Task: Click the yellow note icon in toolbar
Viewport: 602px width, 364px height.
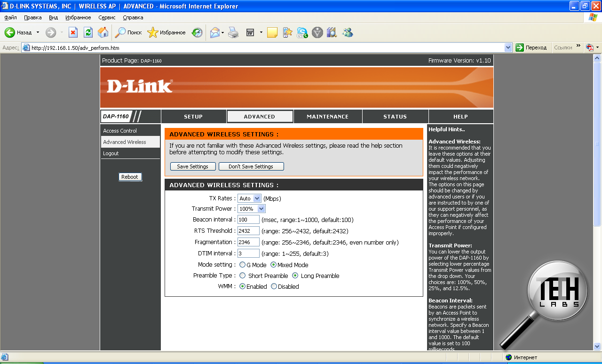Action: pos(272,32)
